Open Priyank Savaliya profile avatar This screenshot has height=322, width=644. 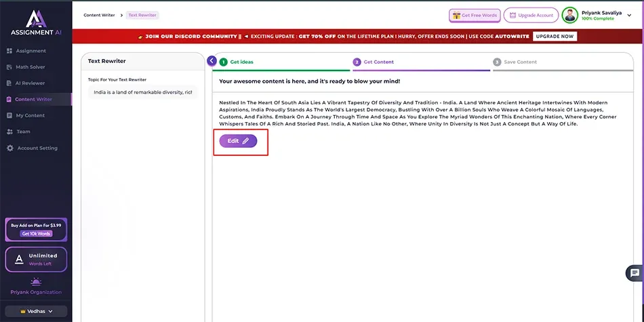coord(570,15)
